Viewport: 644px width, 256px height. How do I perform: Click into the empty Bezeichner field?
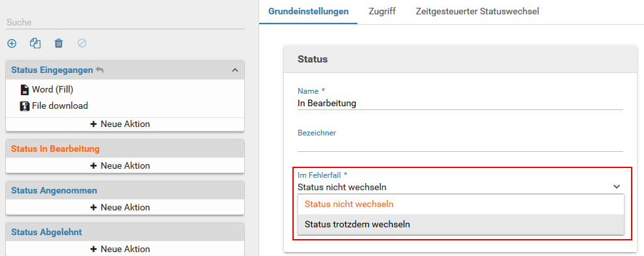click(x=460, y=145)
